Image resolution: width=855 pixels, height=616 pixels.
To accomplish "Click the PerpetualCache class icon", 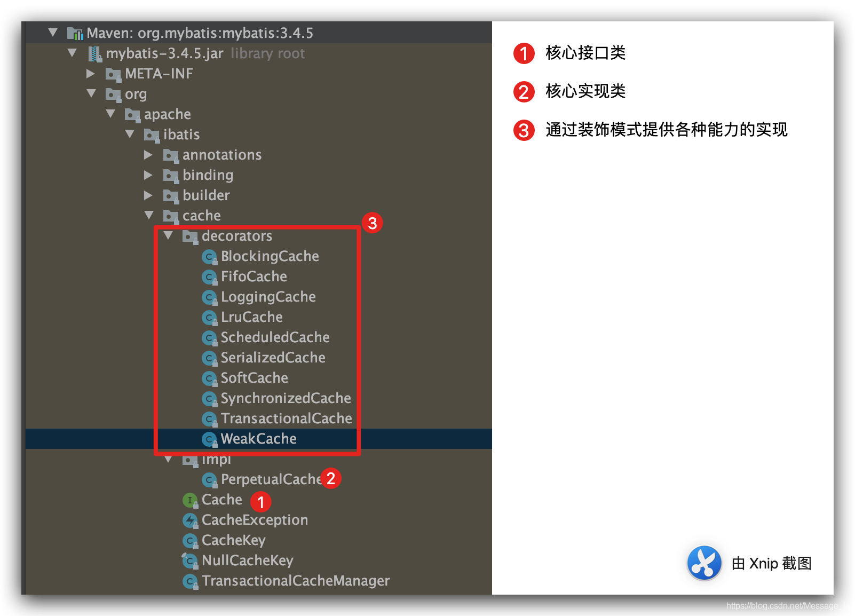I will pos(209,480).
